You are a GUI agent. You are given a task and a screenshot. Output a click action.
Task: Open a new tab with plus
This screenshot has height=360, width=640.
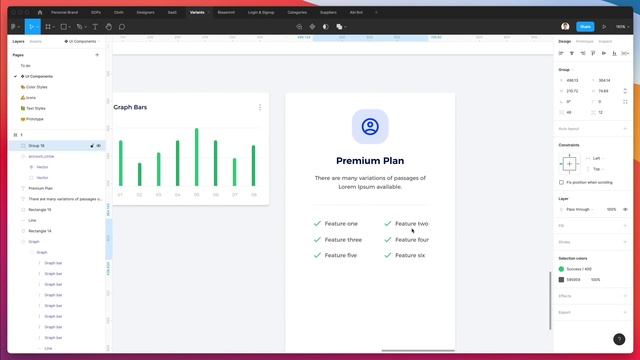coord(376,13)
